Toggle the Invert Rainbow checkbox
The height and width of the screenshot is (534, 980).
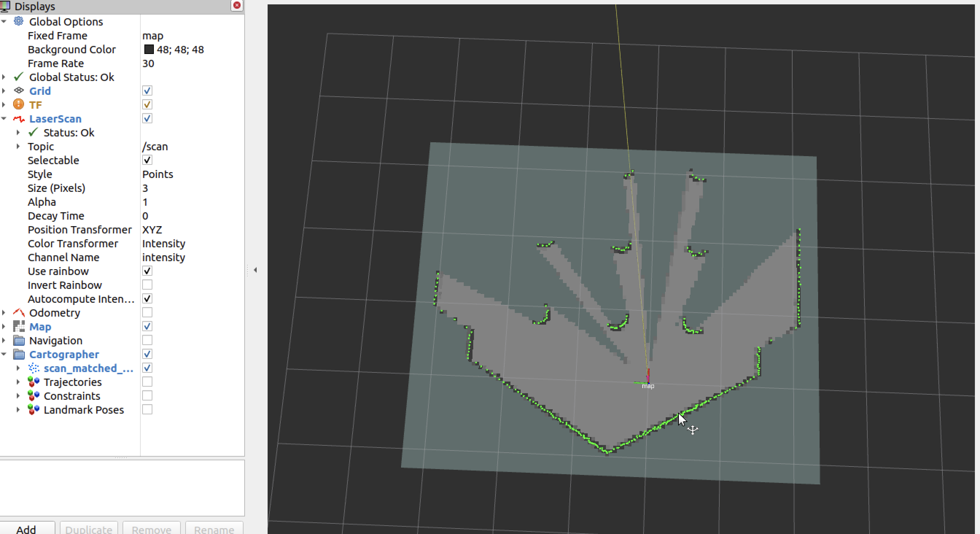147,285
